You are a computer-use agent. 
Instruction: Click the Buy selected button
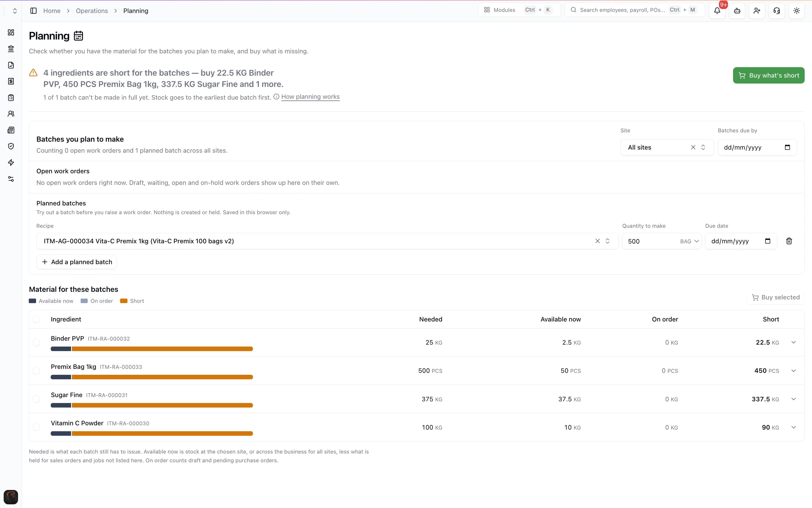(775, 297)
